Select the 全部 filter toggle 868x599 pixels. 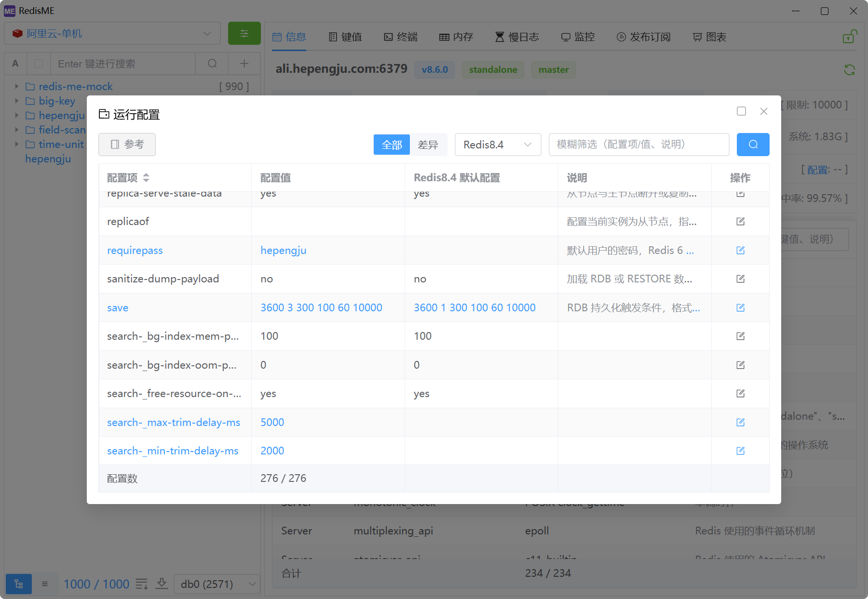392,145
